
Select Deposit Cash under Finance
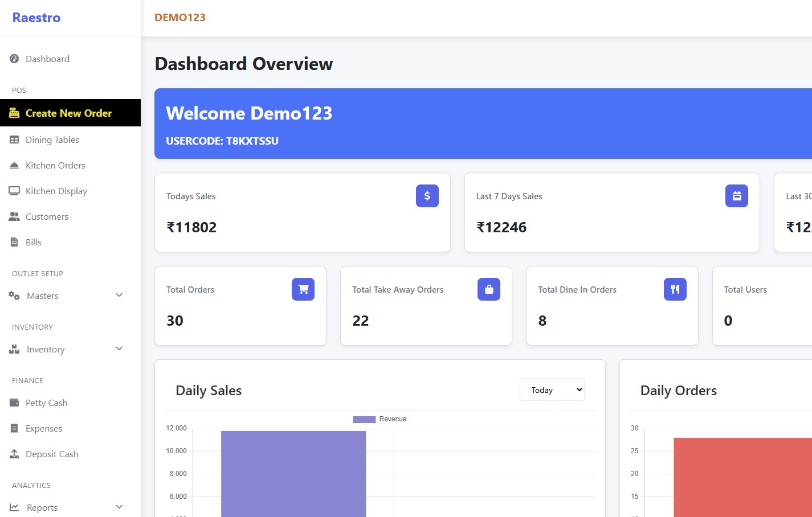click(x=52, y=454)
